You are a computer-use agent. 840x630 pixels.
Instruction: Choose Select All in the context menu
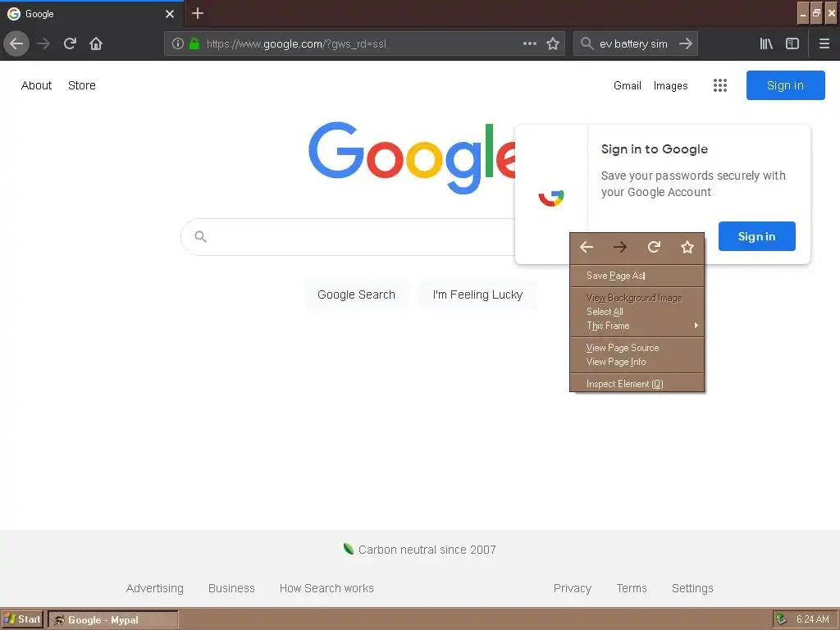[637, 311]
